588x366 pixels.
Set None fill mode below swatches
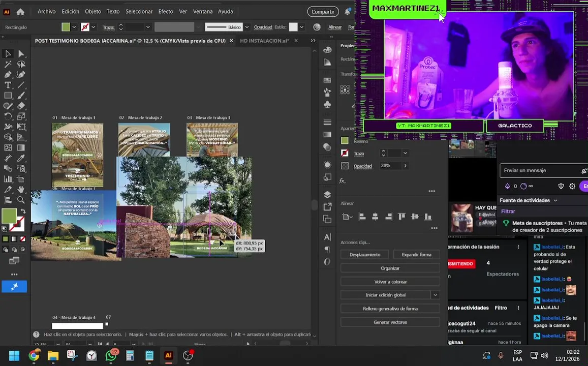pyautogui.click(x=23, y=239)
